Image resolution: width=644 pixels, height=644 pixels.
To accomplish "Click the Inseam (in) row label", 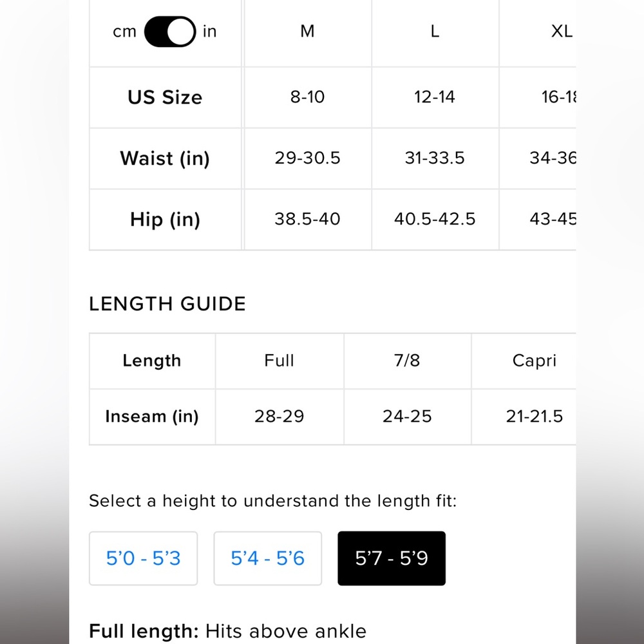I will (x=152, y=417).
